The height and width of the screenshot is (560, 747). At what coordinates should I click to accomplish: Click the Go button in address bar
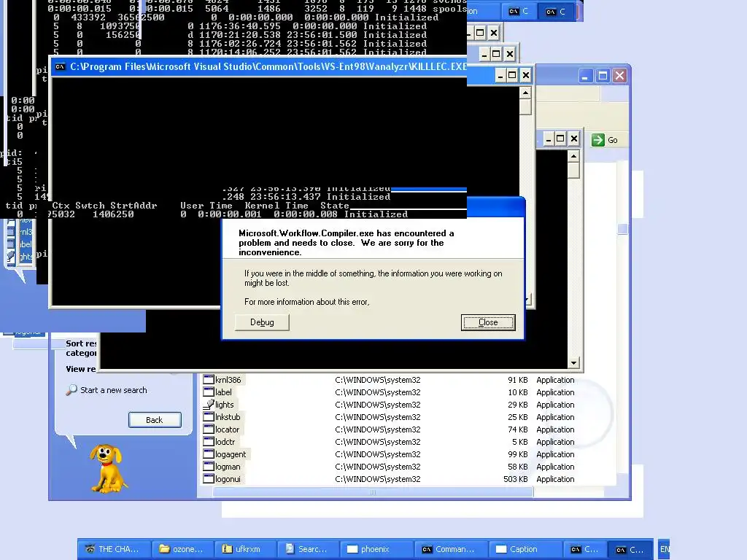[x=605, y=140]
